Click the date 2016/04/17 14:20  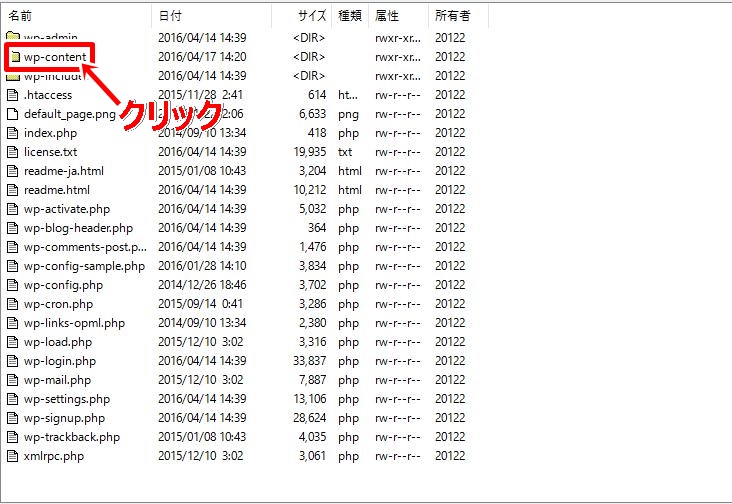(x=202, y=57)
